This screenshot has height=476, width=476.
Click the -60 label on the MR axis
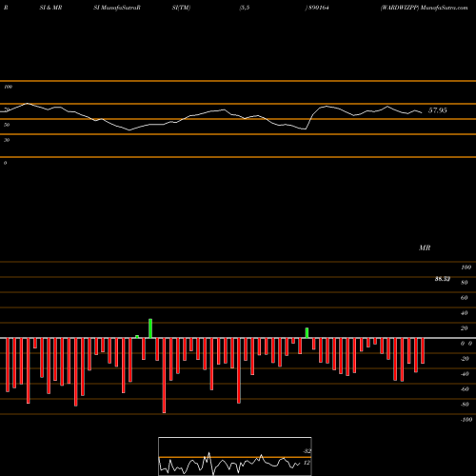(x=465, y=389)
